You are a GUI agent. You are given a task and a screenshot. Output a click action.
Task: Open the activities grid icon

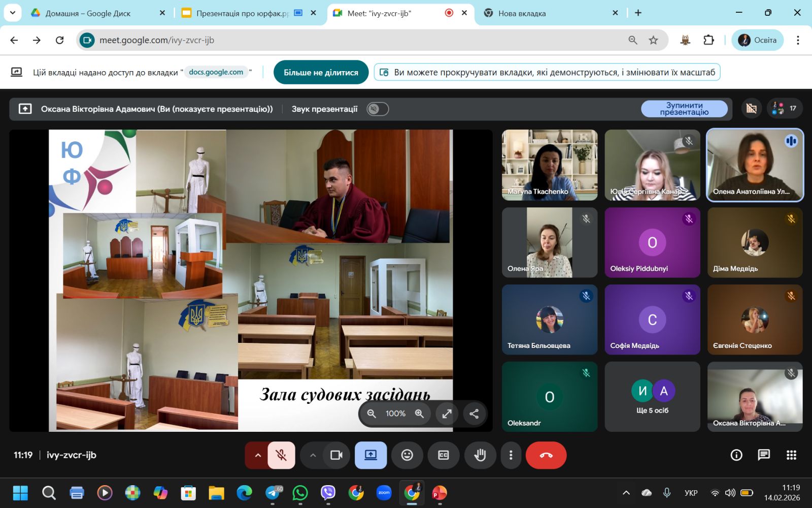[x=791, y=455]
